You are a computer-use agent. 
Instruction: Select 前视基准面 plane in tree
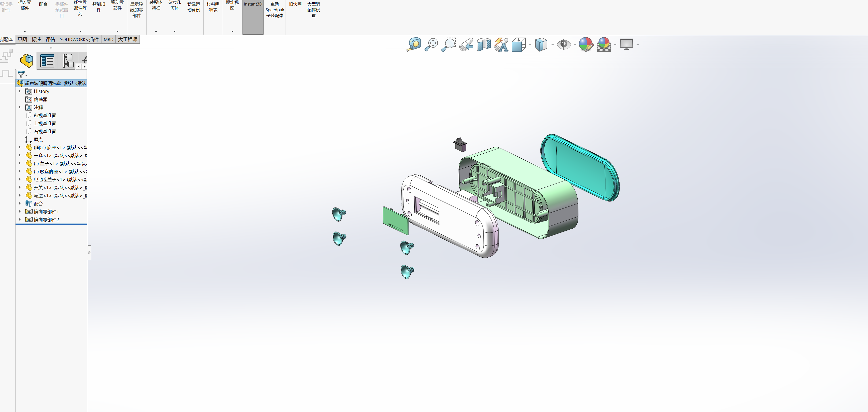pyautogui.click(x=45, y=116)
